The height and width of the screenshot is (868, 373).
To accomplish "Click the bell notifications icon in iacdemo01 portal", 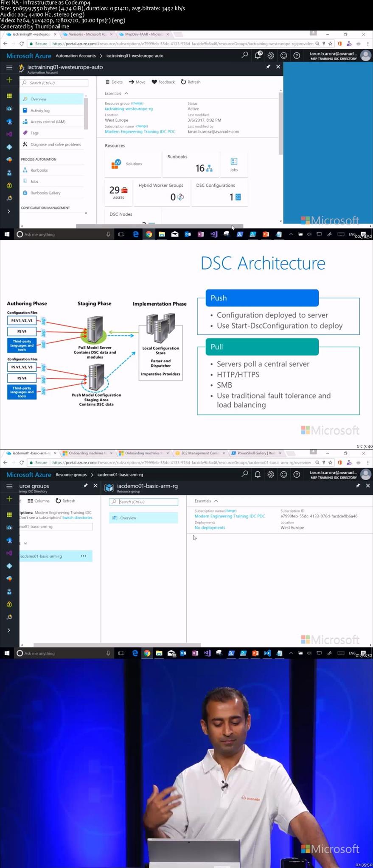I will [258, 474].
